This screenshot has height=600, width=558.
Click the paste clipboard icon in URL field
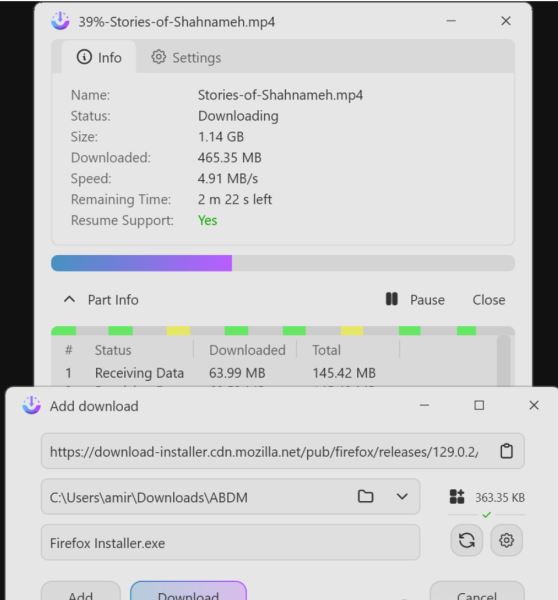pos(506,451)
